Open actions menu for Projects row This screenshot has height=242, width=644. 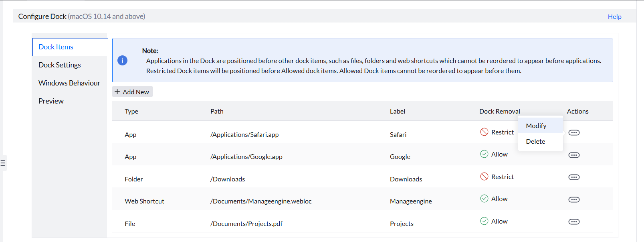574,222
